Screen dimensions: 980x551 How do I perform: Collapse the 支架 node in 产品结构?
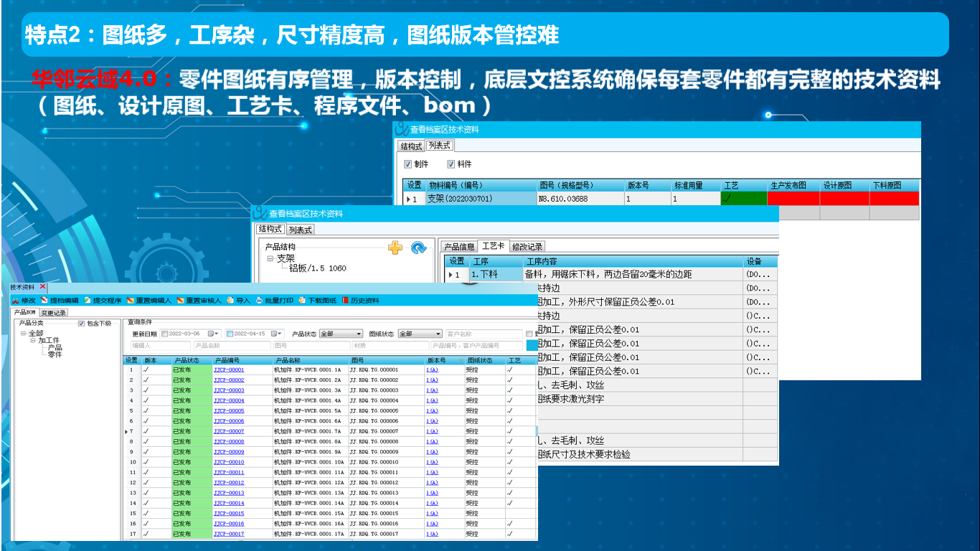[270, 258]
